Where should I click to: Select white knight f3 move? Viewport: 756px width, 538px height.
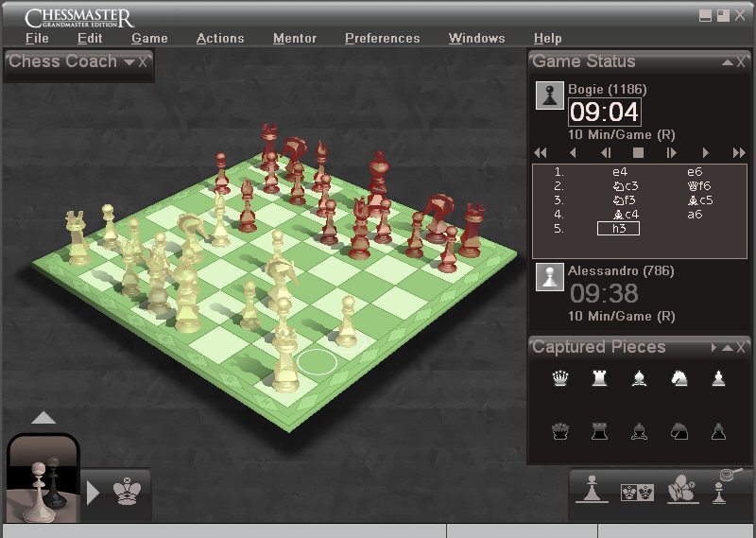tap(625, 200)
